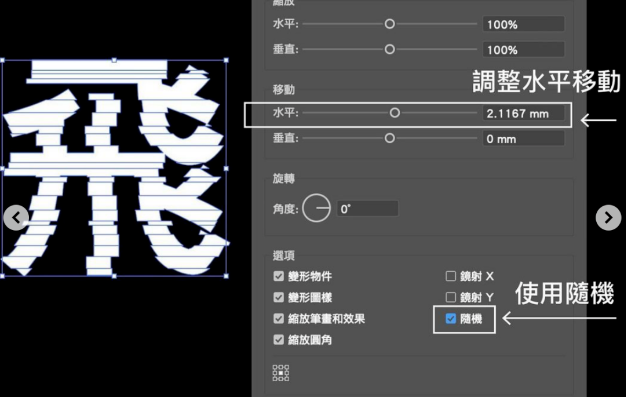
Task: Enable the 鏡射 X checkbox
Action: tap(451, 276)
